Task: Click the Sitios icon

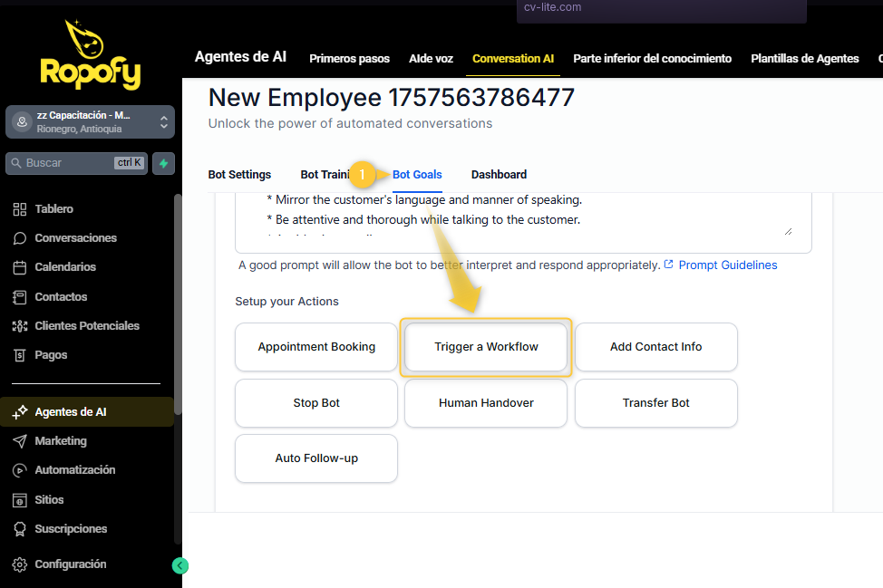Action: tap(20, 499)
